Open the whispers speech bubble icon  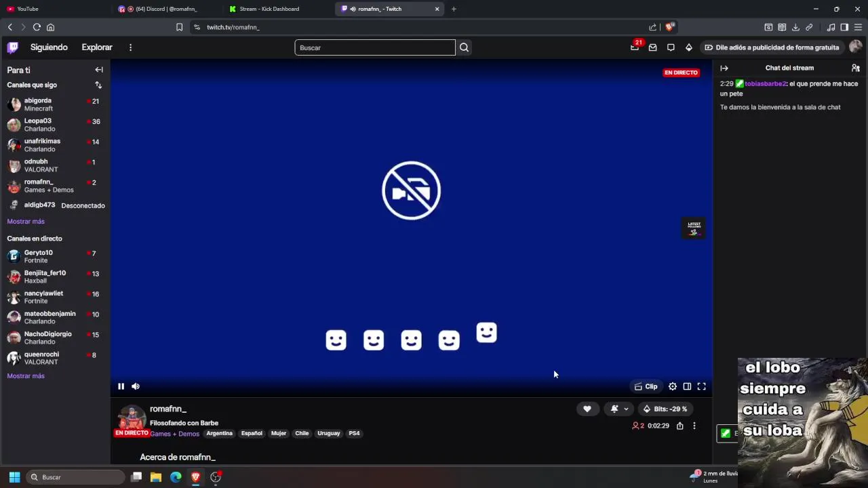(x=671, y=47)
